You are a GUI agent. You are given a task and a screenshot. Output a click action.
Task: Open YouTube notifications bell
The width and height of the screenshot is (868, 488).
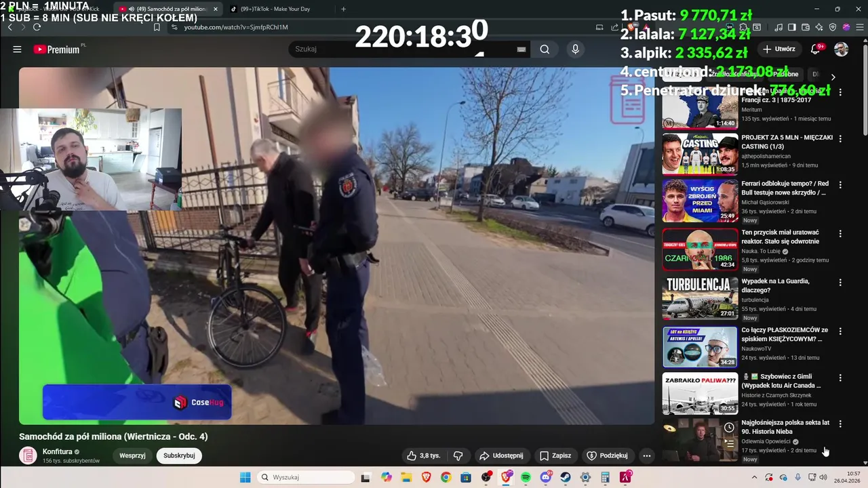click(x=816, y=49)
